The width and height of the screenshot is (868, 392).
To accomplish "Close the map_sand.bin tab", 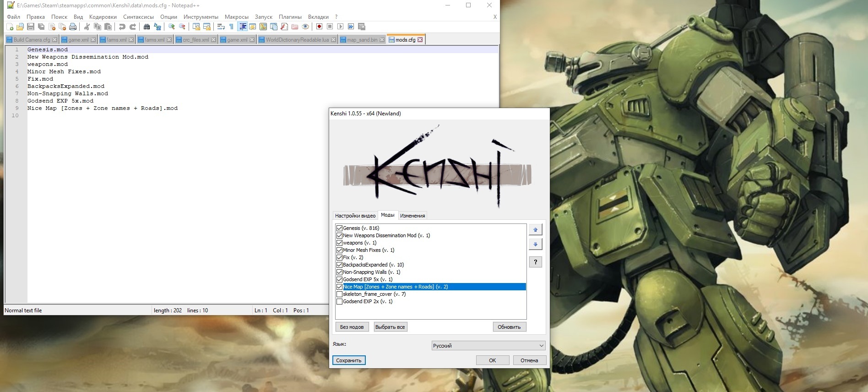I will coord(382,40).
